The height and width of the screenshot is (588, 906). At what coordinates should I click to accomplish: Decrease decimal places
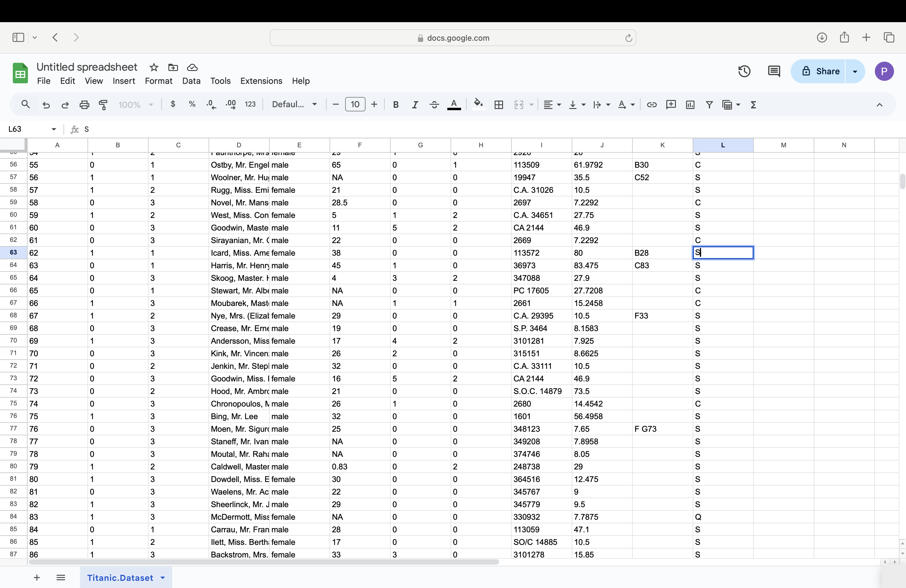point(211,104)
